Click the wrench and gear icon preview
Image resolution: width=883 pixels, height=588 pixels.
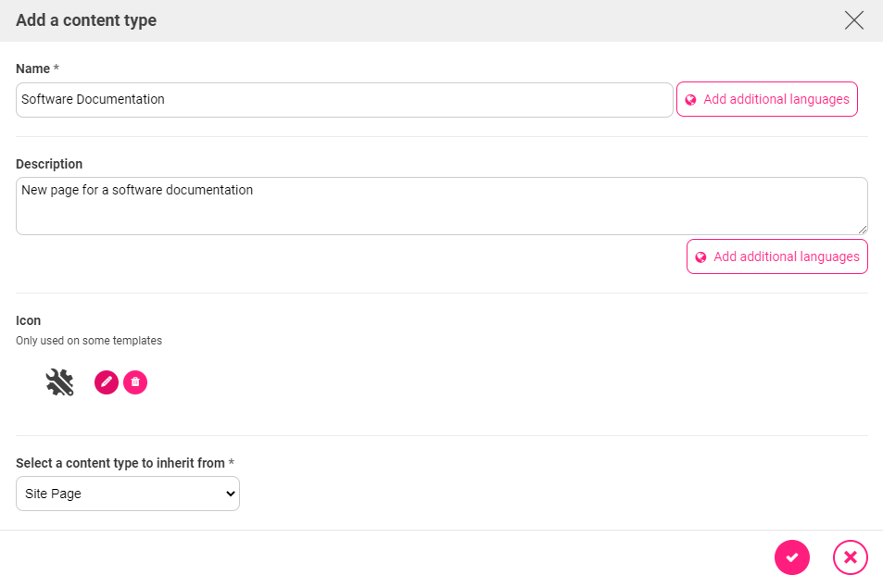click(59, 382)
